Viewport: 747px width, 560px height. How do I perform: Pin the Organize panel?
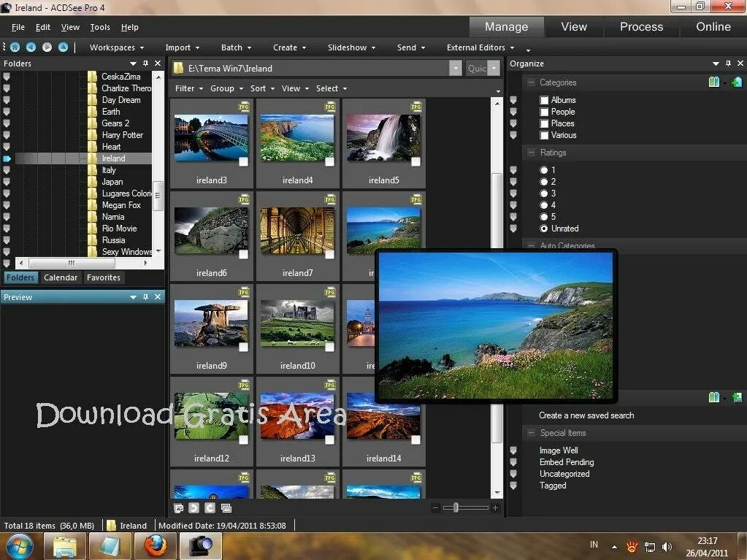[x=728, y=64]
